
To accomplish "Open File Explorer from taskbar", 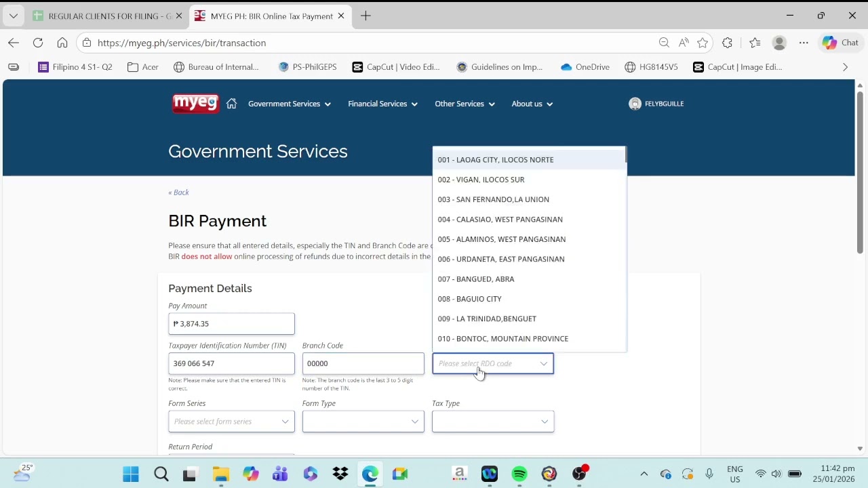I will pyautogui.click(x=220, y=474).
